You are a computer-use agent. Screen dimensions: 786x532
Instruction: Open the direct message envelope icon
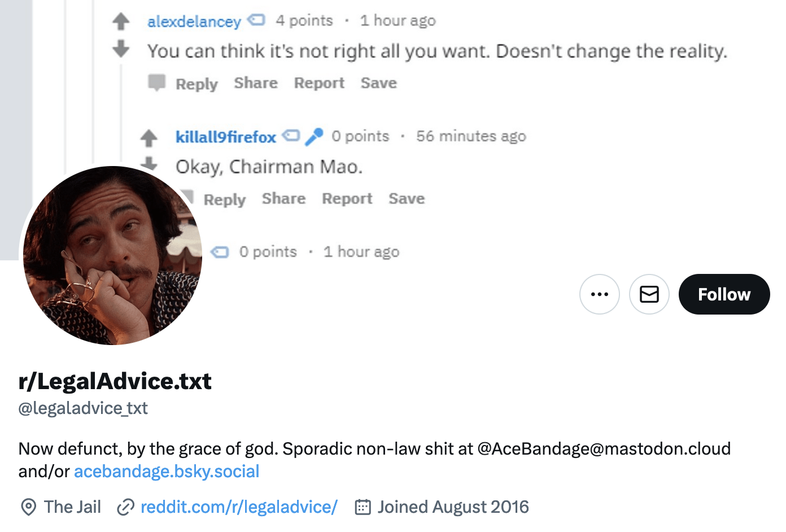[649, 294]
